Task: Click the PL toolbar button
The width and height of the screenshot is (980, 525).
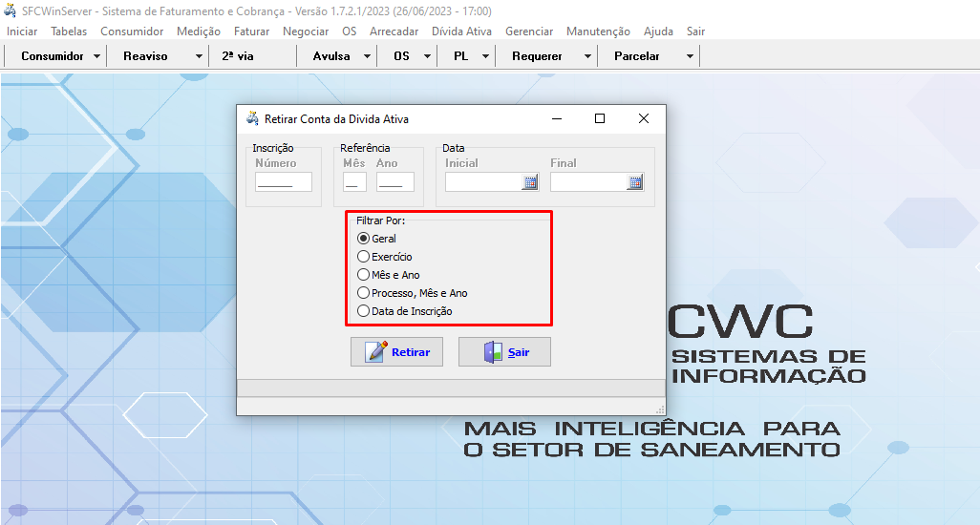Action: coord(461,56)
